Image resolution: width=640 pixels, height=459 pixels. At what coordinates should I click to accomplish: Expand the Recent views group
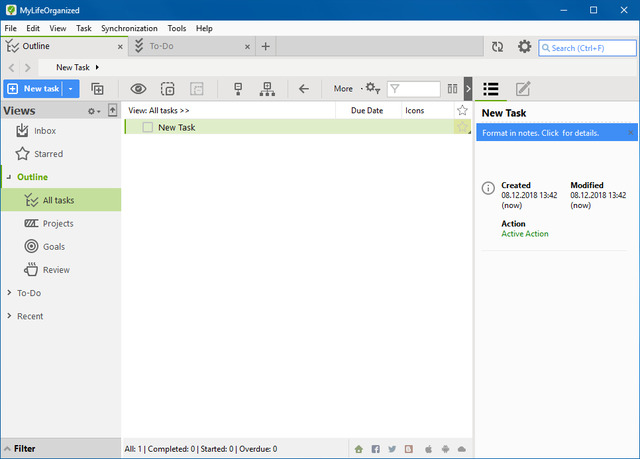(9, 316)
